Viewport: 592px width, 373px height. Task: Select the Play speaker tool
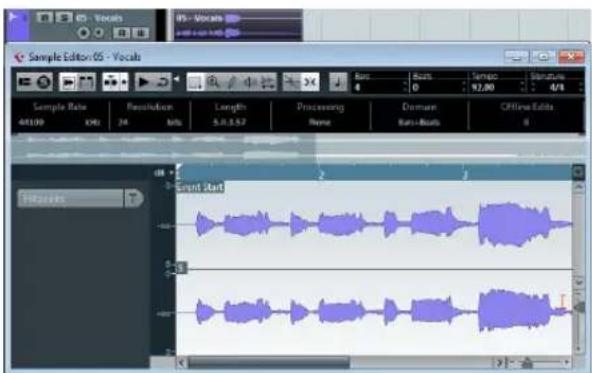pyautogui.click(x=249, y=82)
